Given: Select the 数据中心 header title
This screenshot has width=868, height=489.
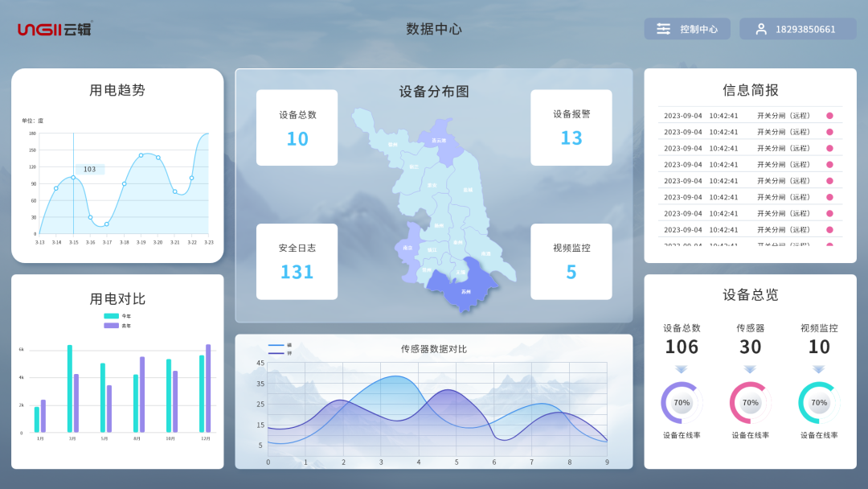Looking at the screenshot, I should point(434,28).
